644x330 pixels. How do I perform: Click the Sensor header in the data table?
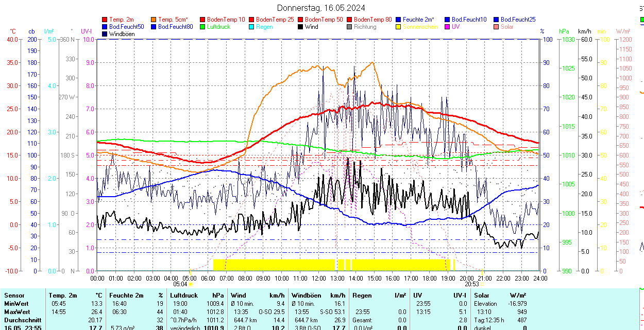coord(14,296)
